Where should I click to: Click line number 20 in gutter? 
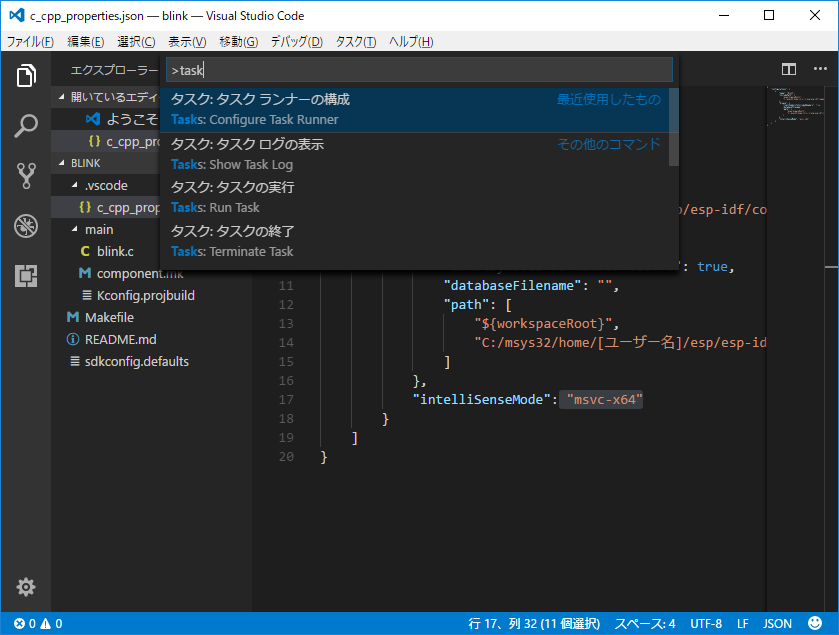pyautogui.click(x=286, y=457)
